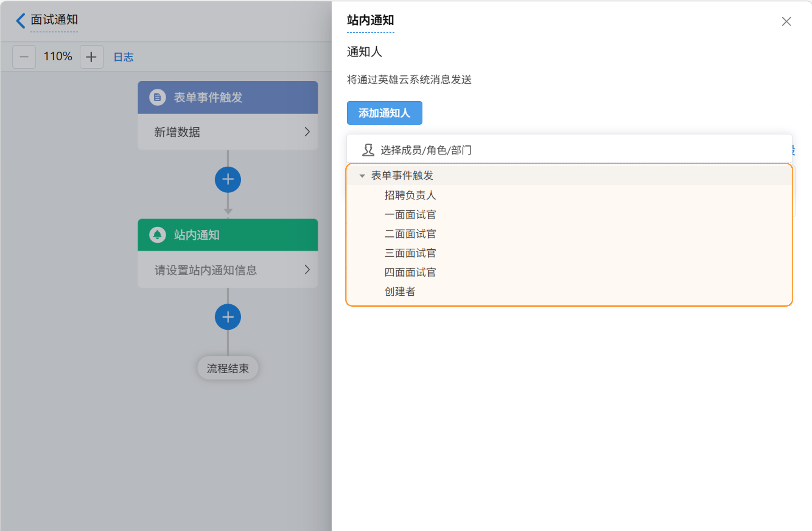
Task: Close the 站内通知 side panel
Action: click(786, 21)
